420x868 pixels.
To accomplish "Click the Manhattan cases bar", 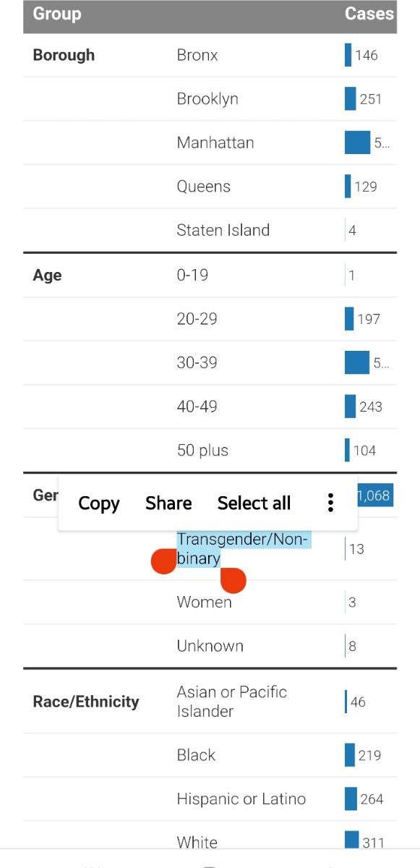I will click(x=357, y=142).
